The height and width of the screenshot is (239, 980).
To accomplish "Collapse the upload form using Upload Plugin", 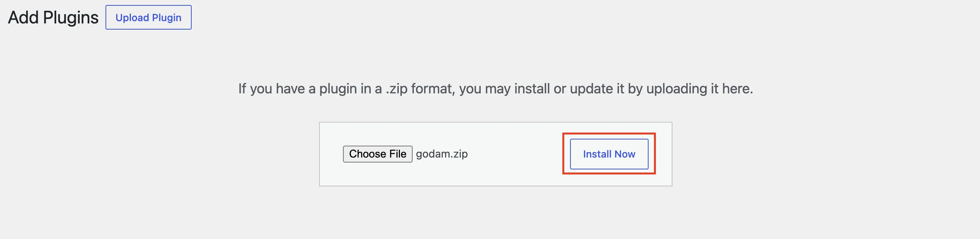I will coord(149,17).
